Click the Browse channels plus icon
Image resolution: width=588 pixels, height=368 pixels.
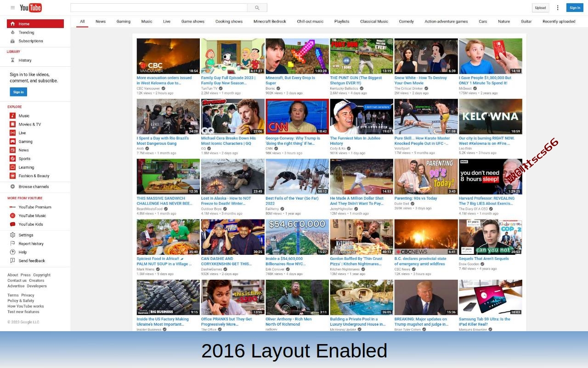(x=13, y=187)
